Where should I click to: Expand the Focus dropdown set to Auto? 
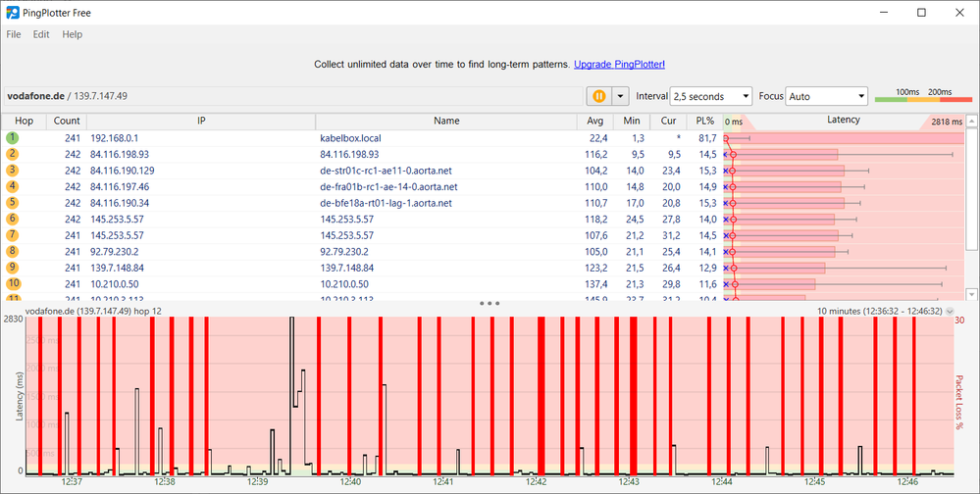(x=827, y=96)
